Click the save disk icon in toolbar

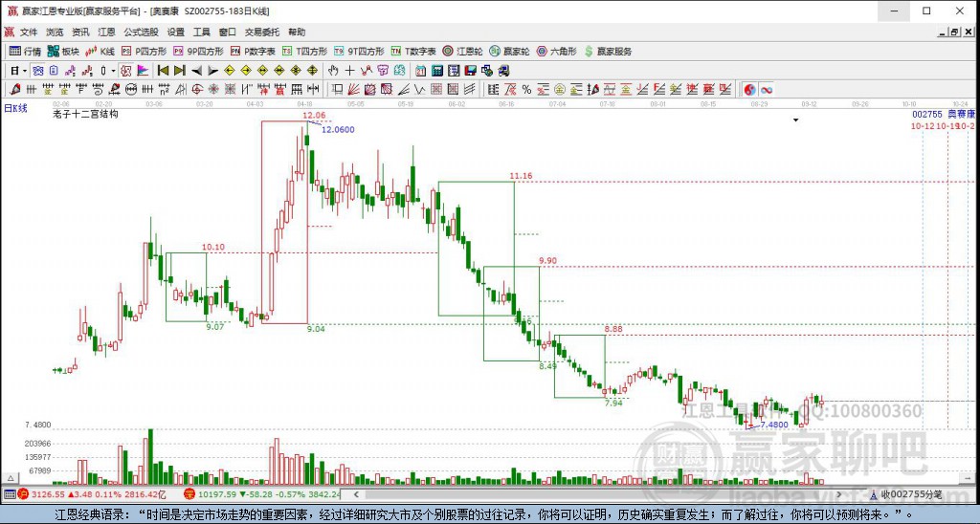(x=470, y=70)
